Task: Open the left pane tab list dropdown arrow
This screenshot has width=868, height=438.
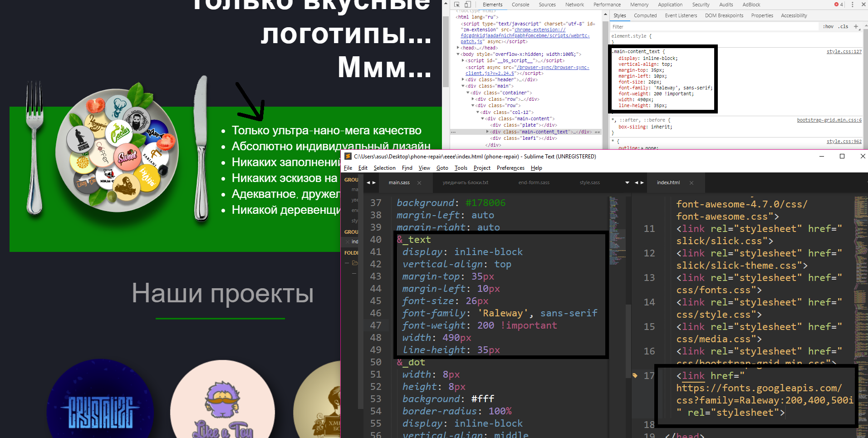Action: click(627, 182)
